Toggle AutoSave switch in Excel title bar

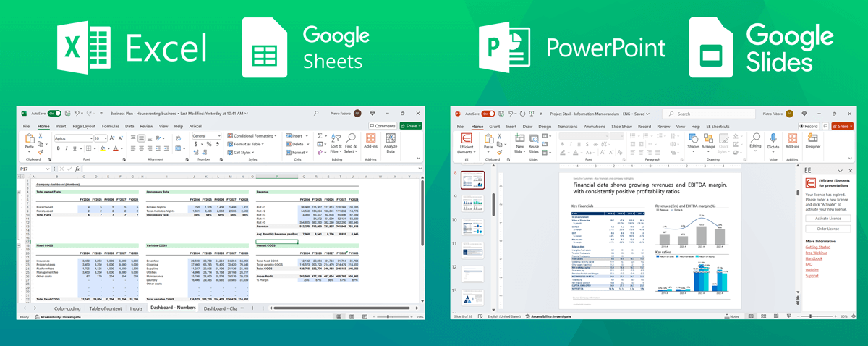click(54, 114)
